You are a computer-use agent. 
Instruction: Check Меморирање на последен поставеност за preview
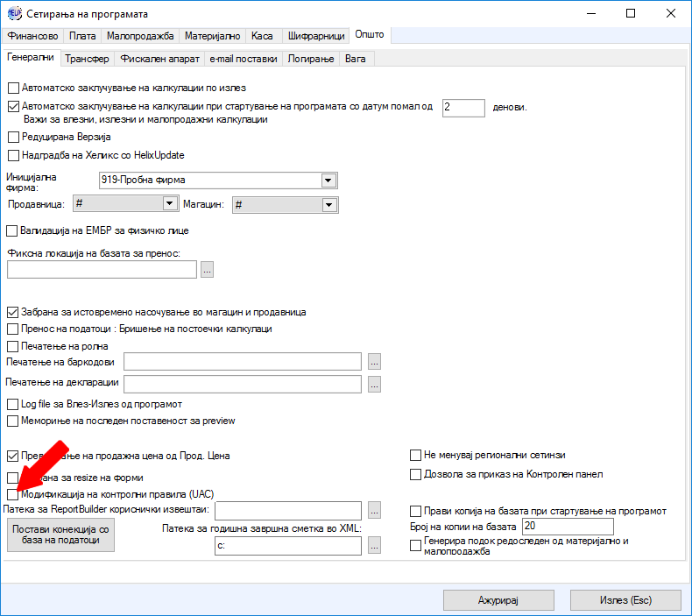(13, 421)
